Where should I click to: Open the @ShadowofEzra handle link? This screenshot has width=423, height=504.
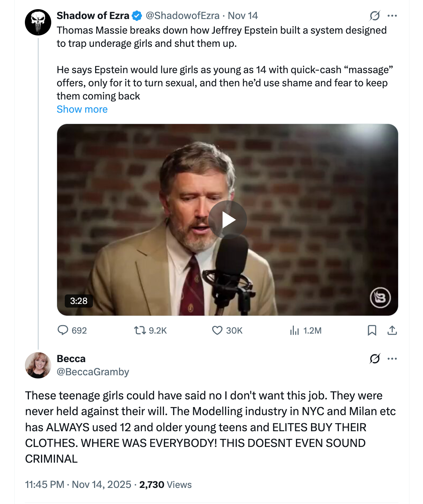pyautogui.click(x=182, y=16)
